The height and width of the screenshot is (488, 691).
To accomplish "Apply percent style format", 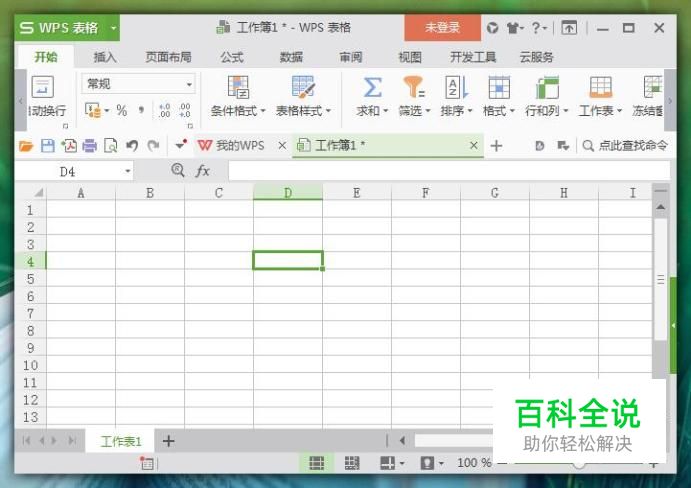I will coord(122,110).
